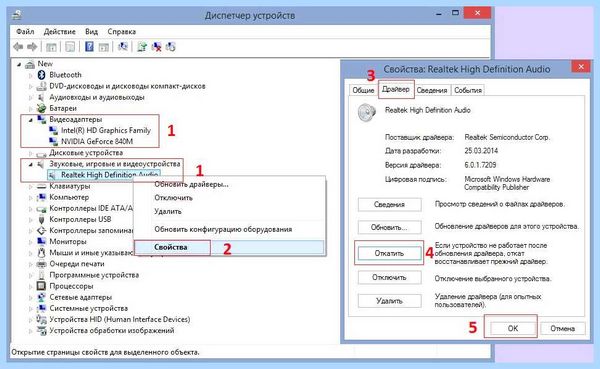Screen dimensions: 600x369
Task: Click the Update driver toolbar icon
Action: (142, 47)
